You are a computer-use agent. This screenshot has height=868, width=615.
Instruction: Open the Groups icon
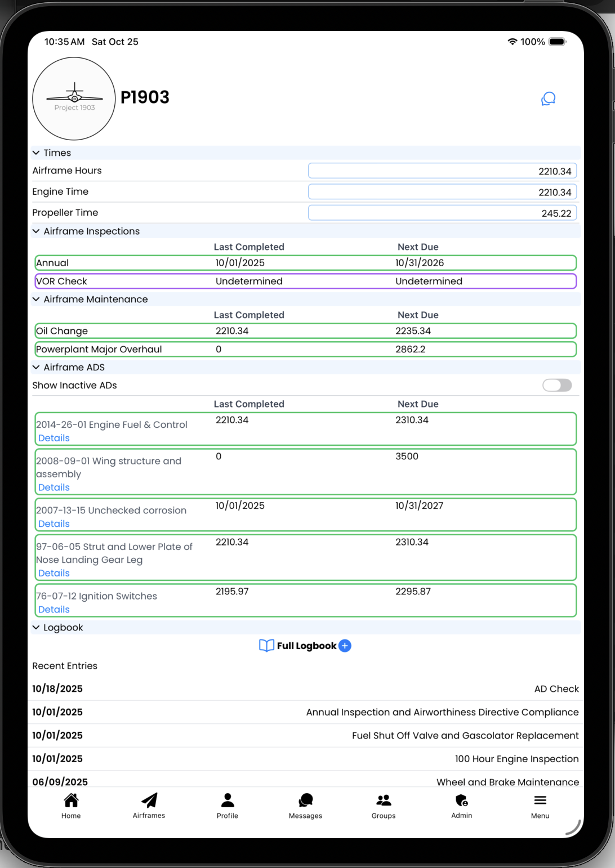pos(384,806)
